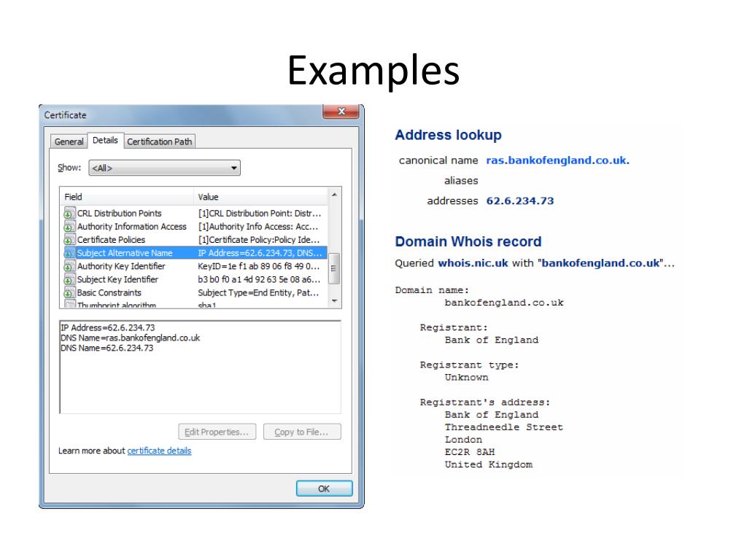Screen dimensions: 747x560
Task: Click the Subject Key Identifier field icon
Action: pyautogui.click(x=69, y=279)
